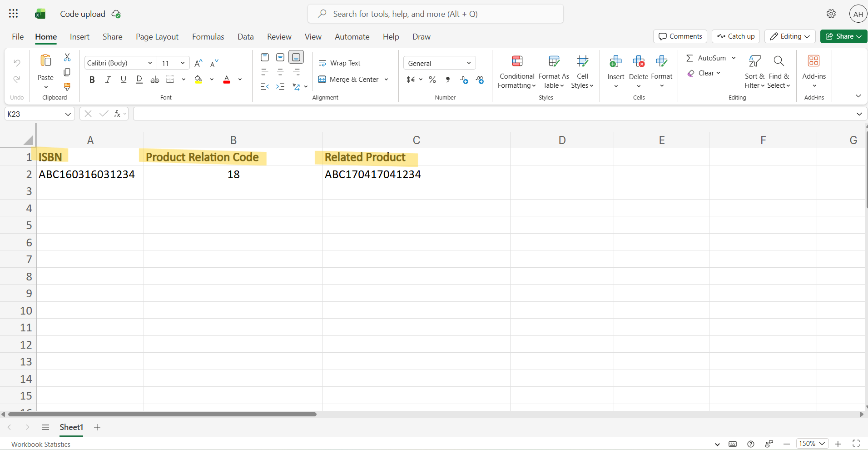Select the Conditional Formatting icon
Screen dimensions: 868x450
coord(517,61)
